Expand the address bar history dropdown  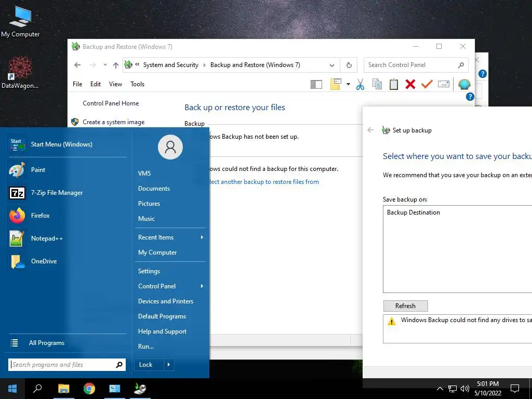tap(332, 65)
